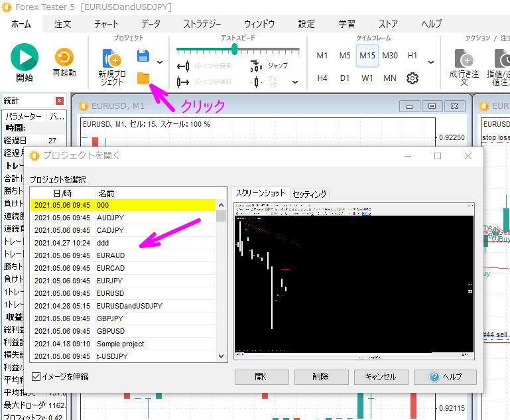Select the t-USDJPY project row

123,356
